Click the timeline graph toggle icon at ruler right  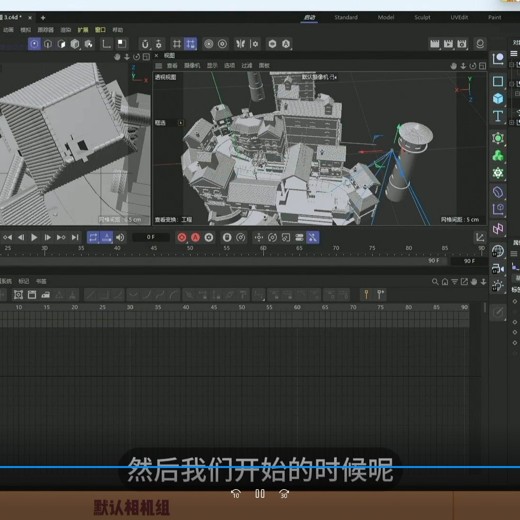coord(480,237)
